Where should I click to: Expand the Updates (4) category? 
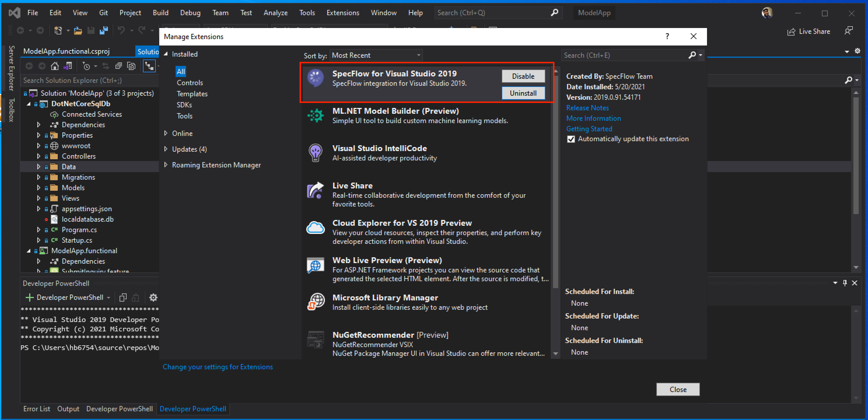[x=165, y=149]
